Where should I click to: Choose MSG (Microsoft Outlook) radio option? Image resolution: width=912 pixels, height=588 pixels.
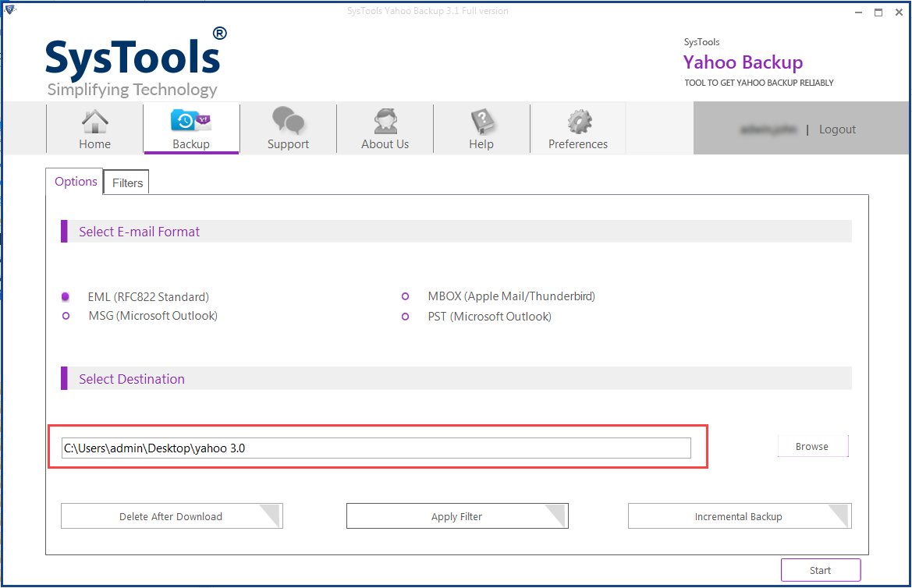tap(66, 316)
